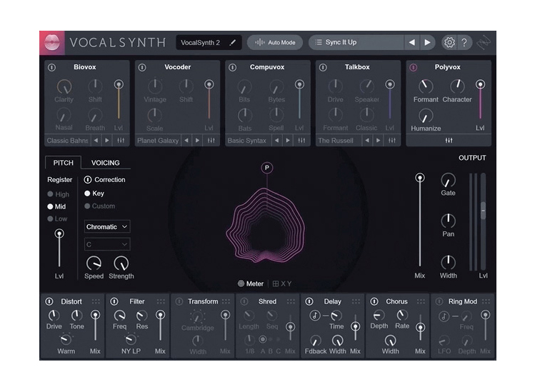This screenshot has width=540, height=392.
Task: Click the Output Pan knob
Action: click(448, 221)
